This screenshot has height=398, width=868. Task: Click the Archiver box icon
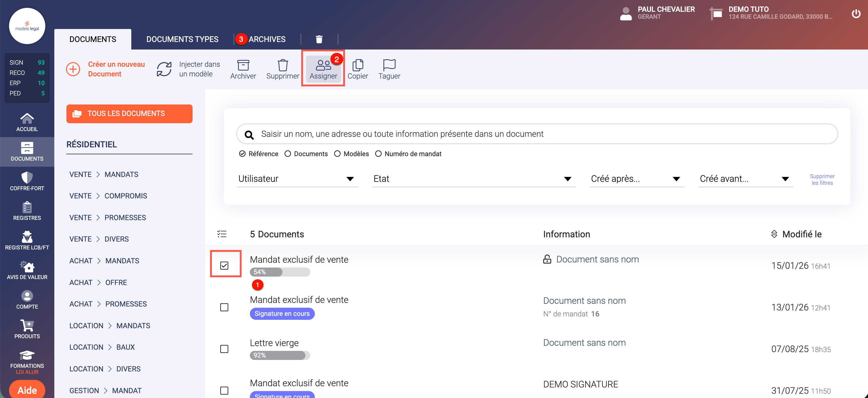243,65
